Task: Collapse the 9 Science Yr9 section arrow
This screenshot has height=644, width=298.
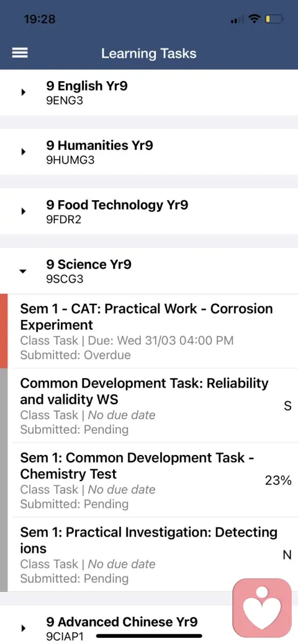Action: click(24, 271)
